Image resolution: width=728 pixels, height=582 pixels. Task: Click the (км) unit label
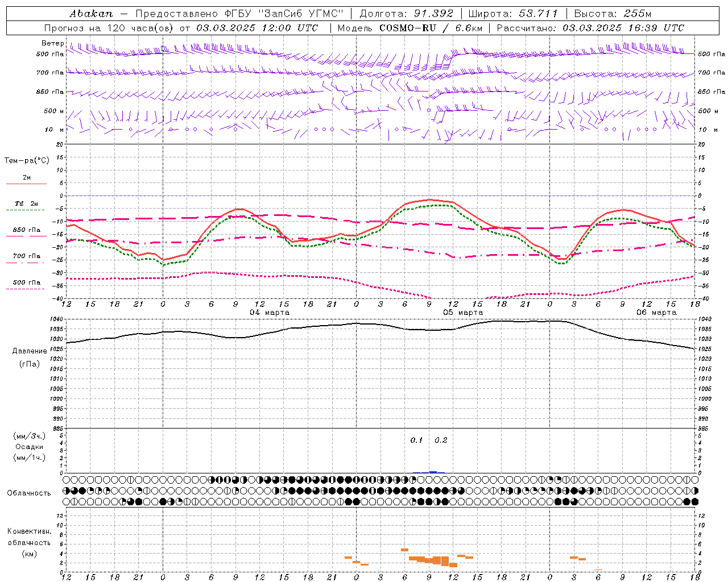(x=29, y=553)
